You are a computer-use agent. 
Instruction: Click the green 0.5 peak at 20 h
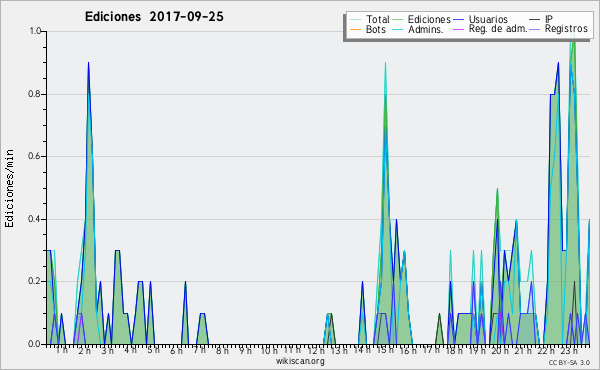[497, 189]
